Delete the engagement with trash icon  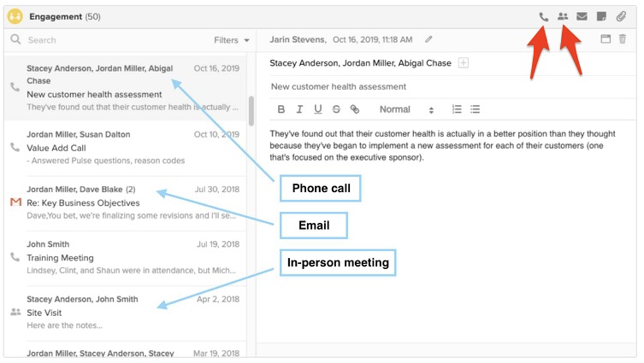pos(623,39)
